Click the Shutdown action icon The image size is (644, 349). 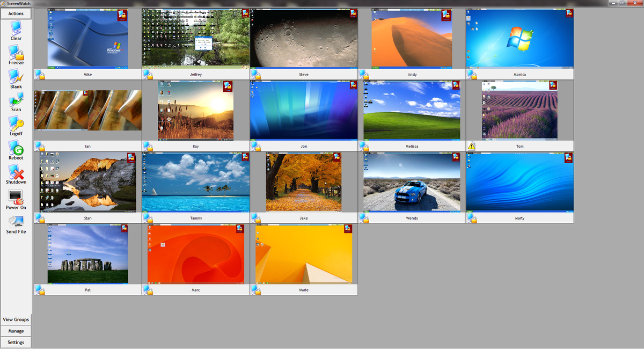(16, 172)
